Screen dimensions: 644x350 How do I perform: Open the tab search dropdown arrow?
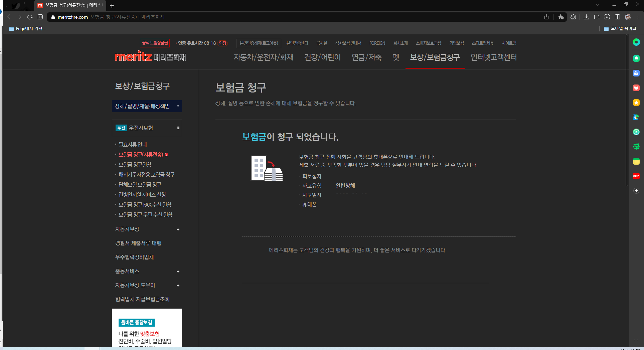click(598, 5)
